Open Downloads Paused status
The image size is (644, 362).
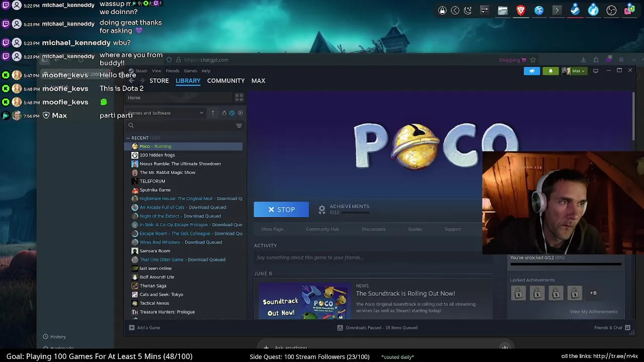coord(377,328)
